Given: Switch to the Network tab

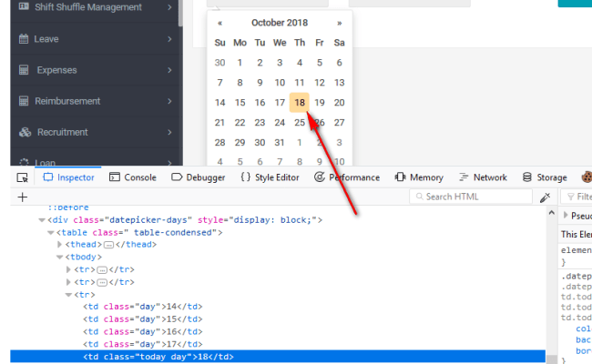Looking at the screenshot, I should coord(483,177).
